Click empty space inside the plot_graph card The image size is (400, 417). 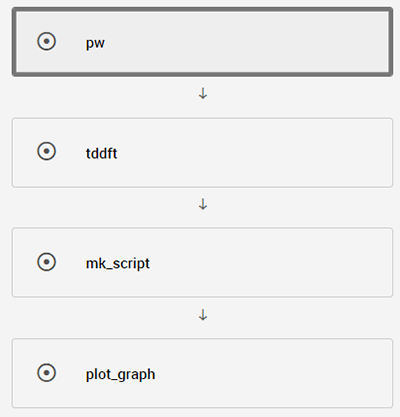pos(273,373)
